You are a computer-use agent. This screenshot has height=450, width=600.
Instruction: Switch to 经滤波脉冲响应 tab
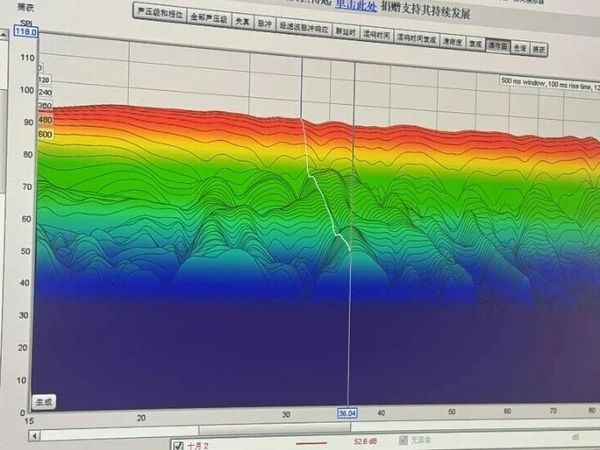304,28
